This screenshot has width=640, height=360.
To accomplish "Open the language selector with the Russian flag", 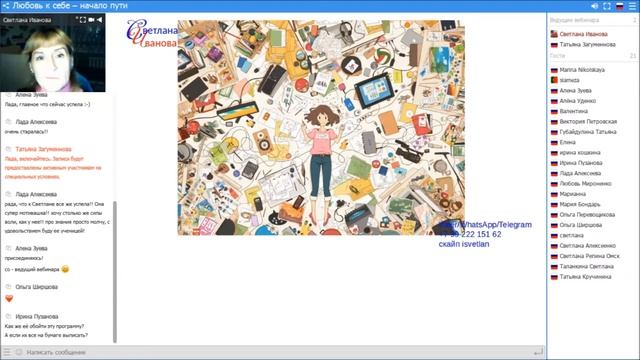I will pos(620,6).
